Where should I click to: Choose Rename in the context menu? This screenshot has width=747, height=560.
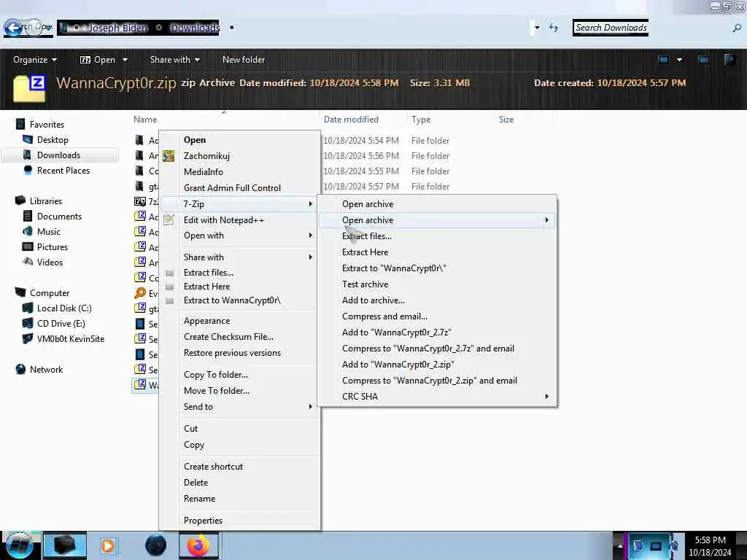click(199, 499)
